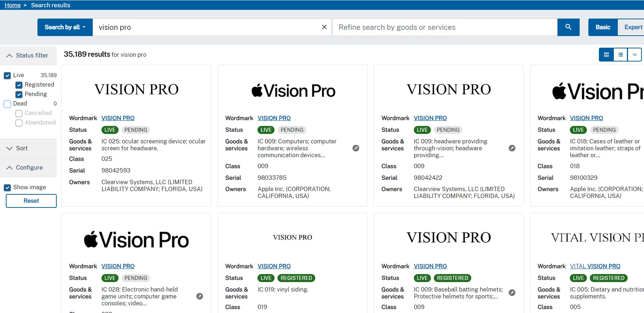Image resolution: width=644 pixels, height=313 pixels.
Task: Open VISION PRO link on vinyl siding card
Action: (274, 266)
